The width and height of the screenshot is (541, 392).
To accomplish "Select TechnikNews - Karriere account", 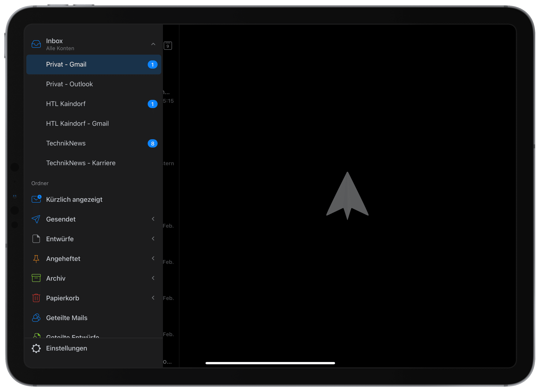I will pyautogui.click(x=94, y=163).
